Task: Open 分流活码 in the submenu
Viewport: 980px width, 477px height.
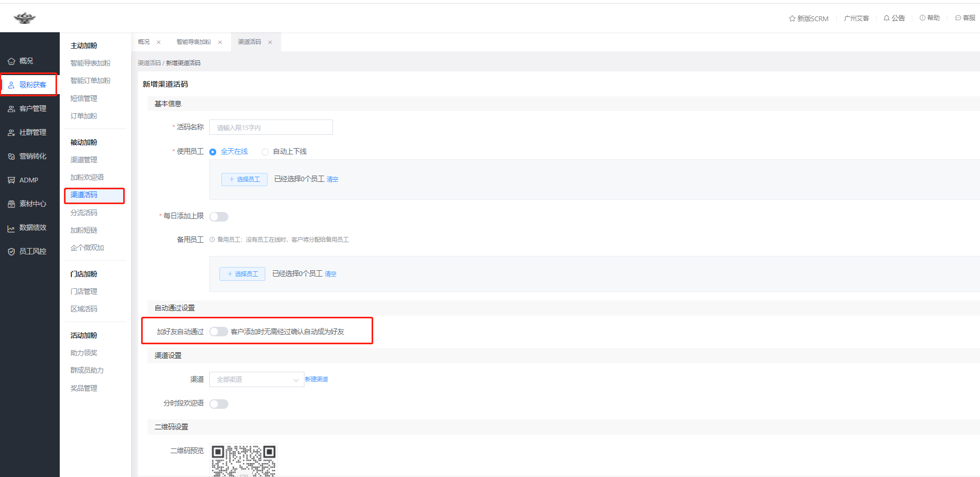Action: pyautogui.click(x=84, y=213)
